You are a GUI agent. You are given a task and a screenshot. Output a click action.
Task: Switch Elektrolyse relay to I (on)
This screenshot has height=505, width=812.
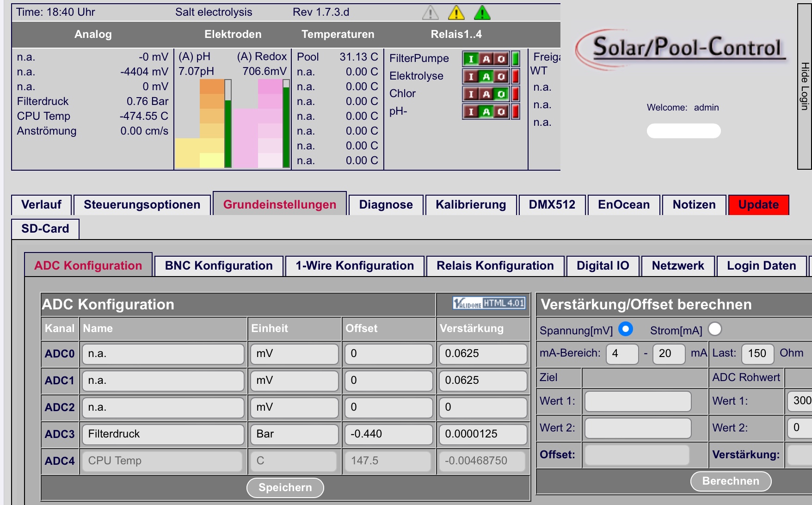(x=471, y=76)
